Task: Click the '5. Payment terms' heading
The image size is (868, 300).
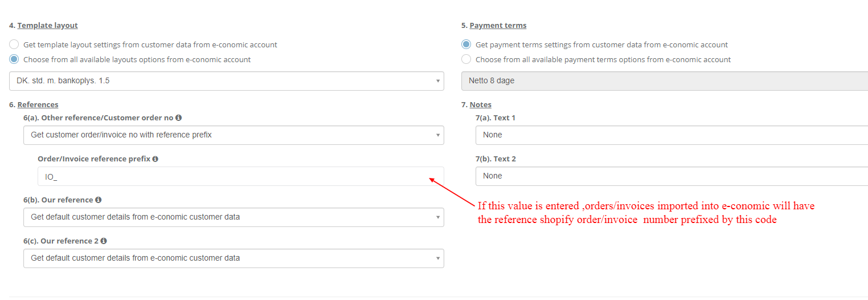Action: 494,26
